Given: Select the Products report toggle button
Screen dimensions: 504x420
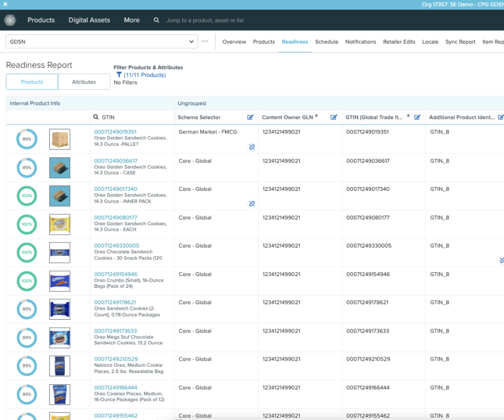Looking at the screenshot, I should coord(32,82).
